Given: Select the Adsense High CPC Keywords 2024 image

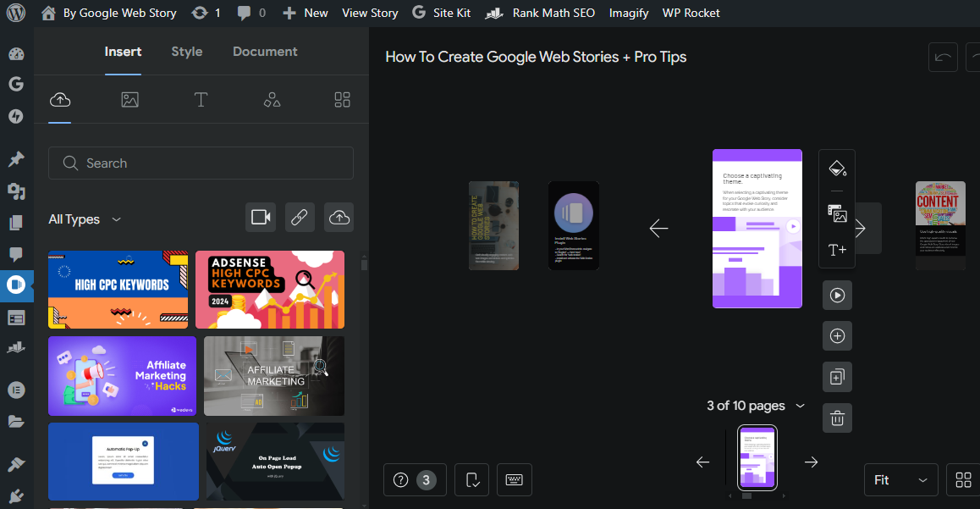Looking at the screenshot, I should click(270, 290).
